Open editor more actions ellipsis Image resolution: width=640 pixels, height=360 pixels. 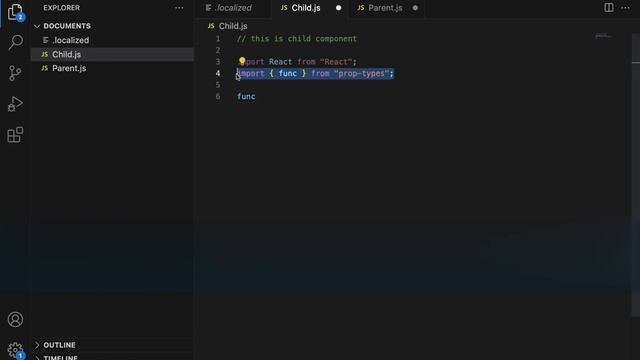point(625,8)
